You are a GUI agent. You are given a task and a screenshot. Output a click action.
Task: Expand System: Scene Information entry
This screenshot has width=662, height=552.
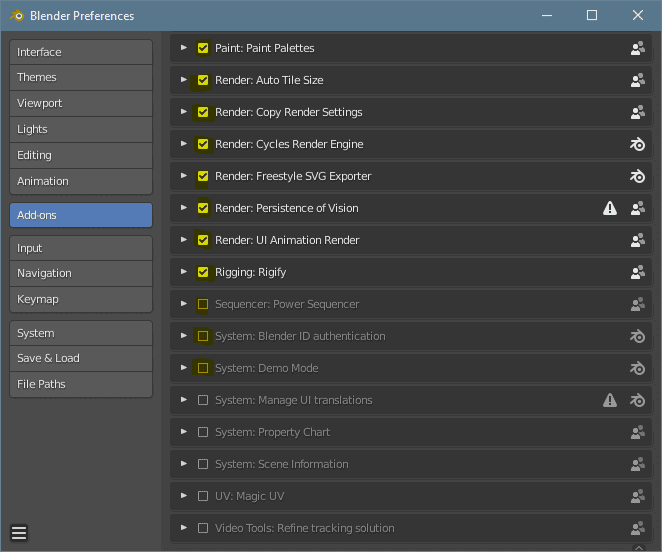(x=184, y=464)
